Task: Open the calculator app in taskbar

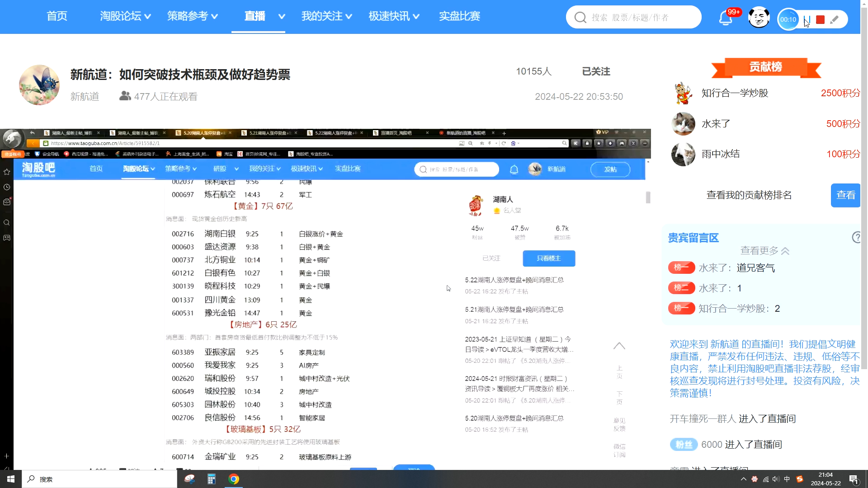Action: [x=211, y=479]
